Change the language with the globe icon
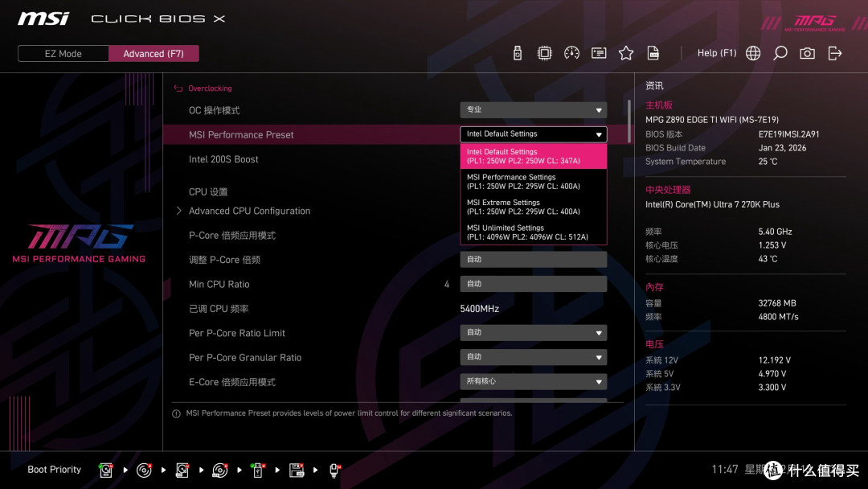Image resolution: width=868 pixels, height=489 pixels. coord(753,53)
